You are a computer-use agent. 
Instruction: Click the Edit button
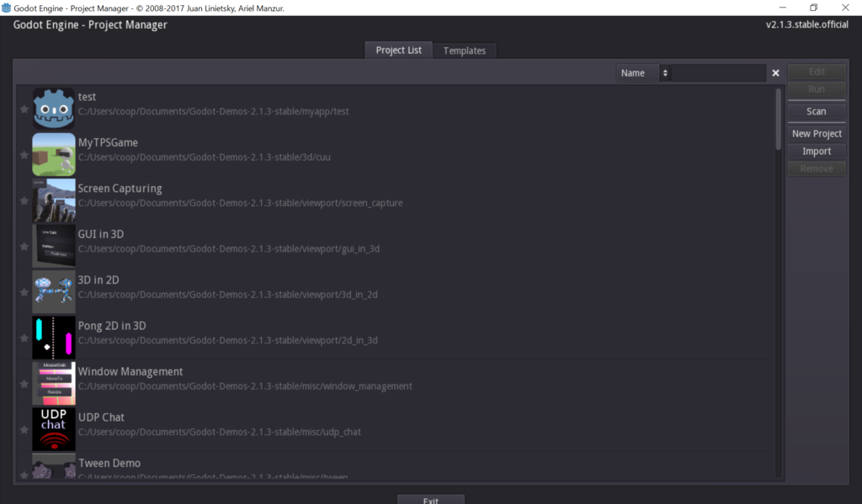coord(817,72)
